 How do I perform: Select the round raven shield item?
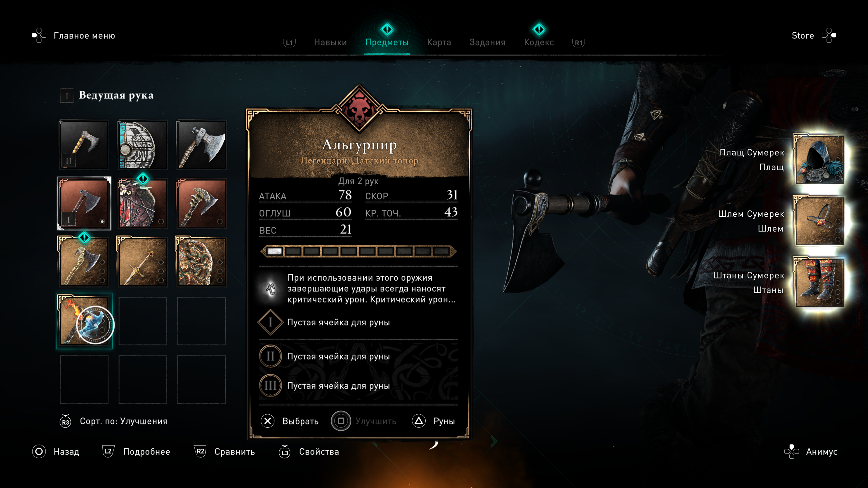coord(143,145)
